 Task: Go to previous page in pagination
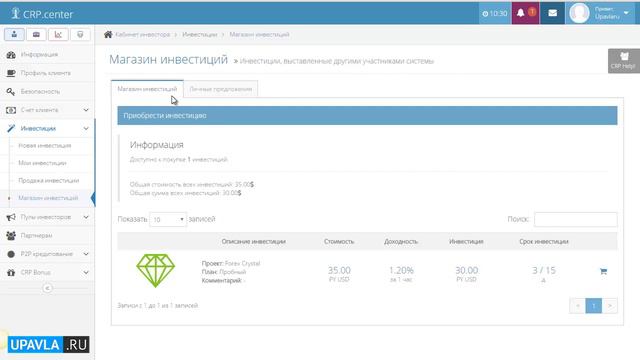(x=578, y=306)
